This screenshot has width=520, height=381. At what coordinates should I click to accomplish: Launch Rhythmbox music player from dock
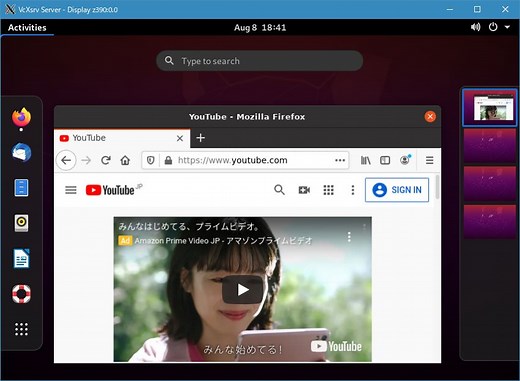pos(21,223)
